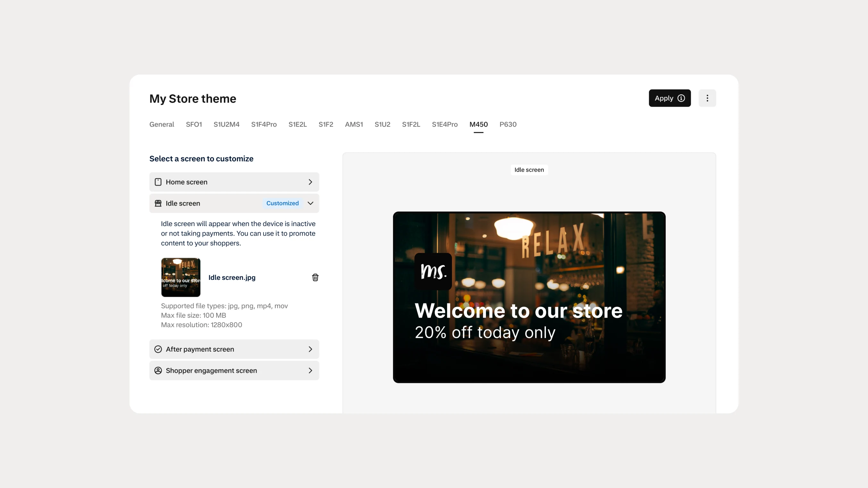Go to the S1F4Pro tab
The height and width of the screenshot is (488, 868).
tap(264, 124)
